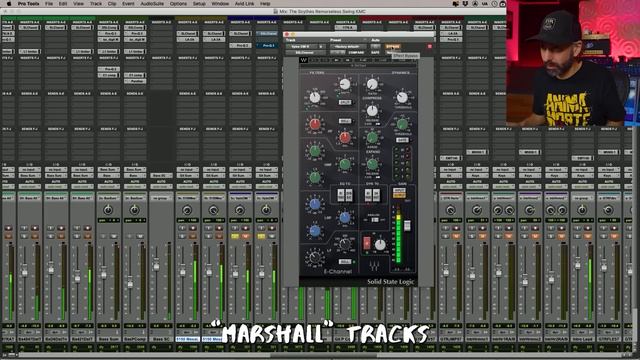Click the plugin output gain fader
Viewport: 640px width, 360px height.
pyautogui.click(x=407, y=225)
